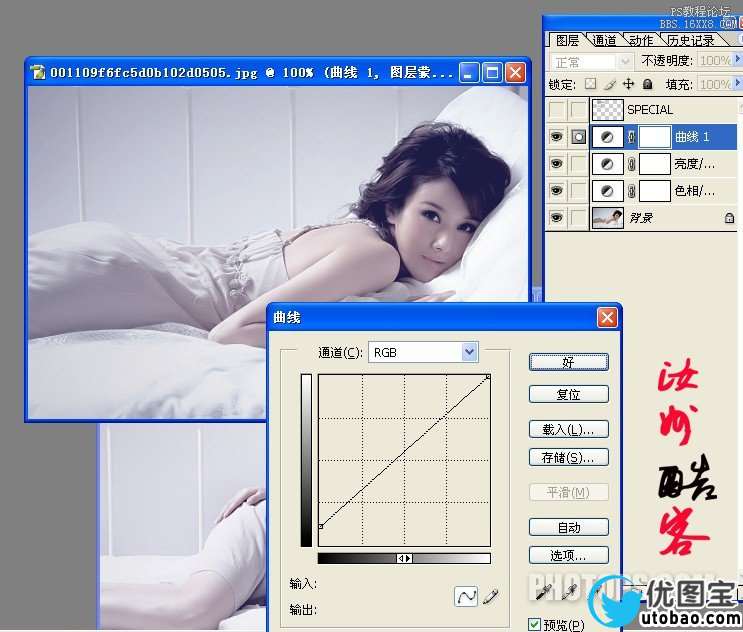
Task: Select the SPECIAL layer name
Action: point(650,110)
